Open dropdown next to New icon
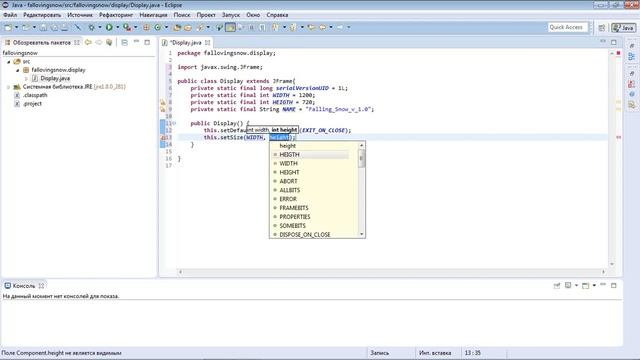This screenshot has height=360, width=640. (x=17, y=27)
